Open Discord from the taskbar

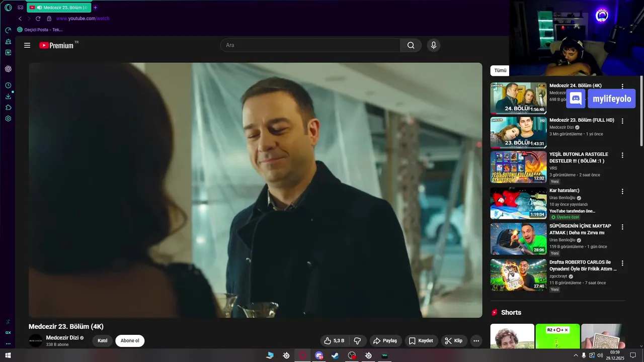(319, 355)
